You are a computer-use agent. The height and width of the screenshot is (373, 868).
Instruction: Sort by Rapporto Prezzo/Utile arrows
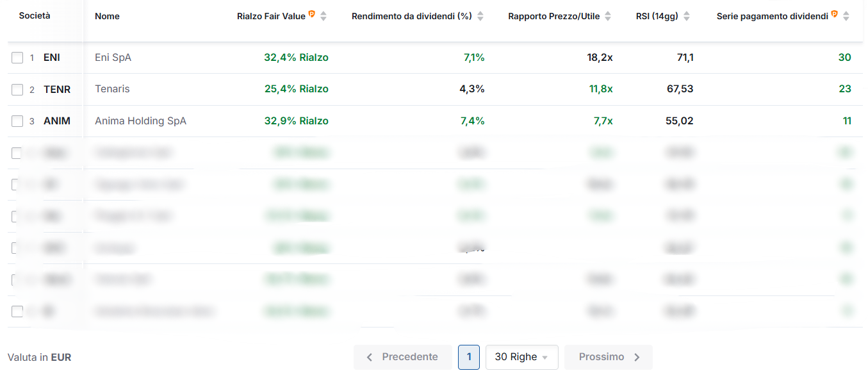(x=608, y=17)
